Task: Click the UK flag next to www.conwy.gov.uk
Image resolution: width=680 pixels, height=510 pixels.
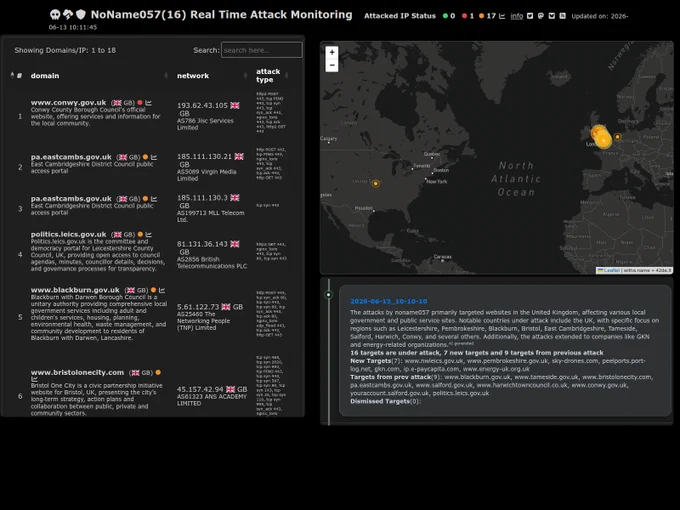Action: coord(117,103)
